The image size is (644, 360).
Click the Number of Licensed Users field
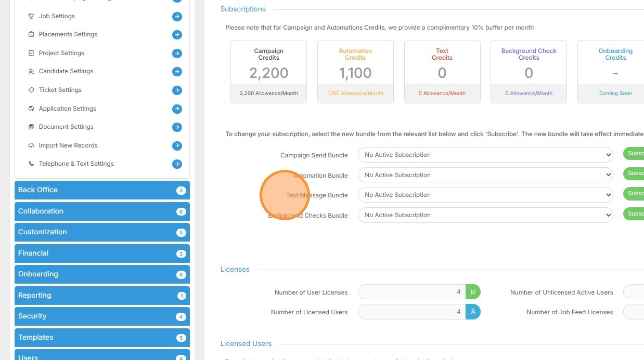click(x=412, y=312)
